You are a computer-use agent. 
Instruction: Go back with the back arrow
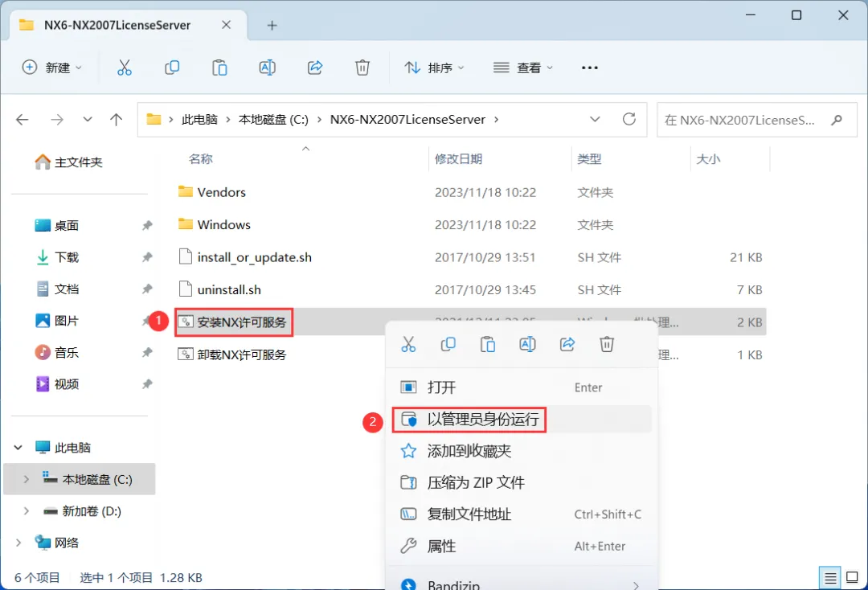(x=23, y=120)
